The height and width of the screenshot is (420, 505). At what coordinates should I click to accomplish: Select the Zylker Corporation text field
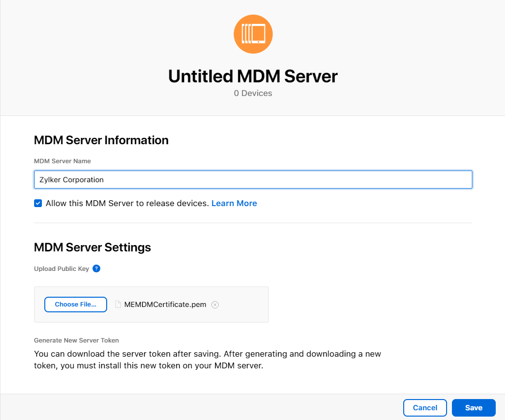[x=253, y=179]
